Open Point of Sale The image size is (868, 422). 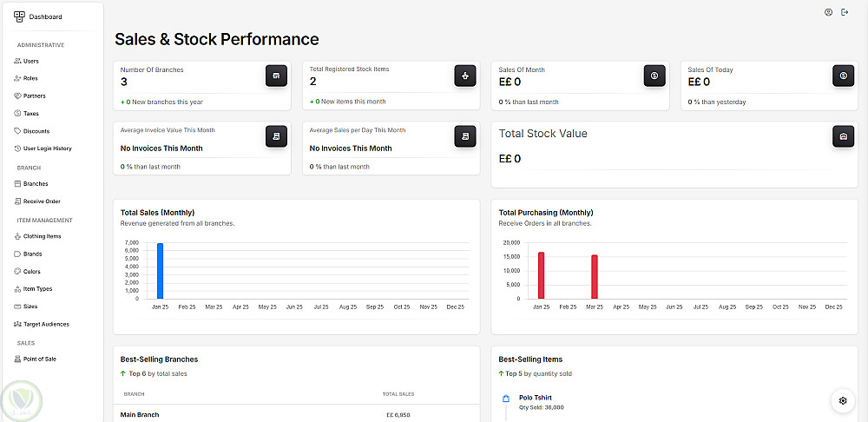(x=39, y=359)
